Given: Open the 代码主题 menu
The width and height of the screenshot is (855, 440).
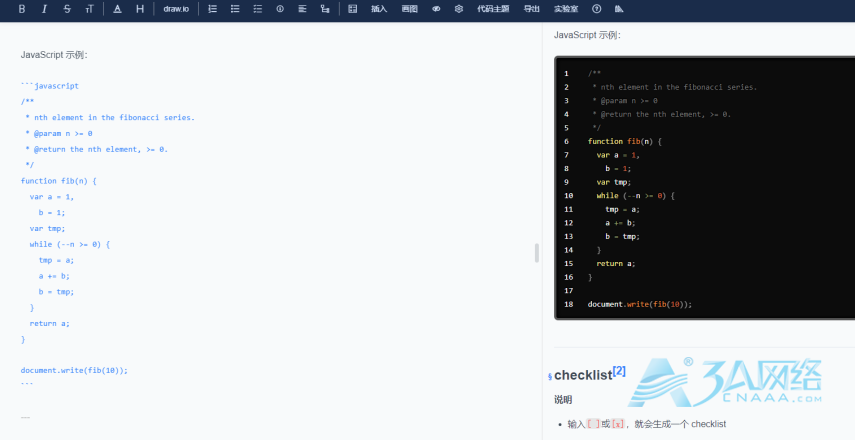Looking at the screenshot, I should pos(493,9).
